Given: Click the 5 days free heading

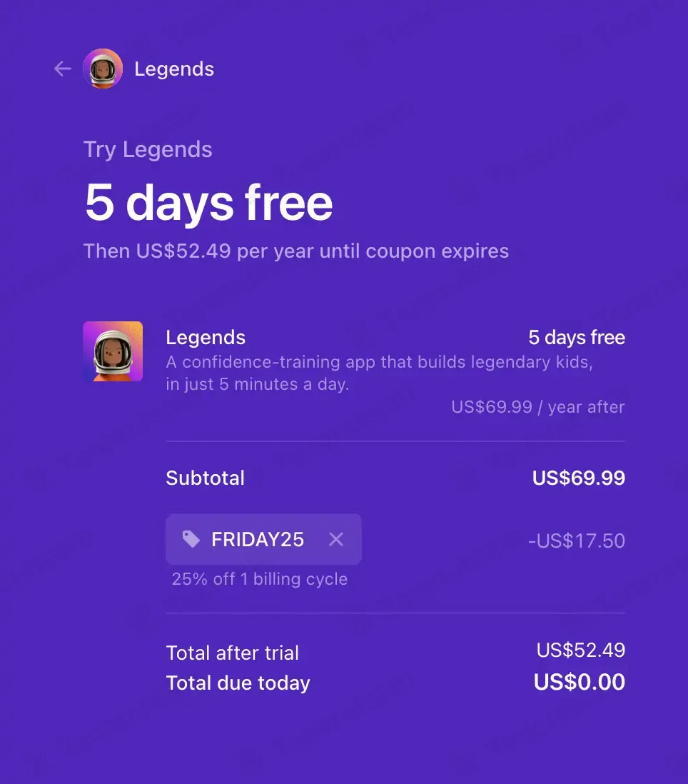Looking at the screenshot, I should 209,203.
